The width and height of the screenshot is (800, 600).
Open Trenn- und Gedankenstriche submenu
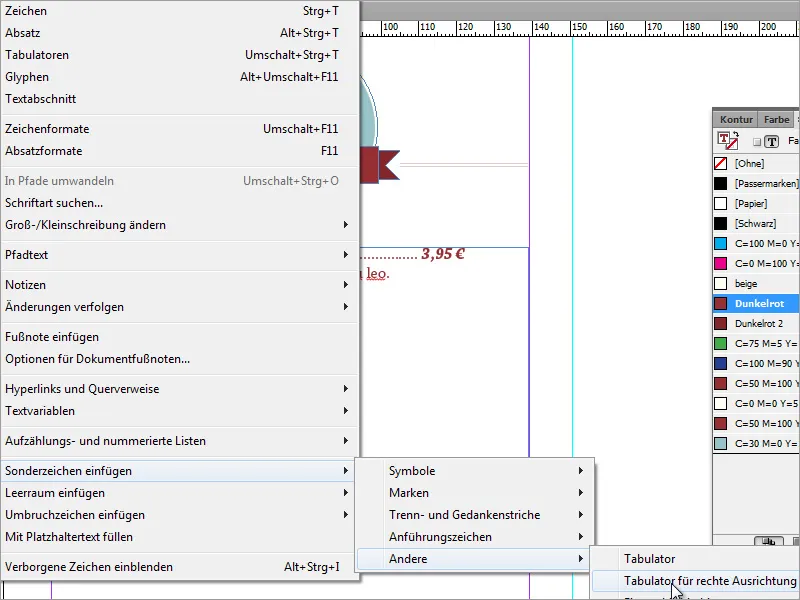pyautogui.click(x=474, y=515)
